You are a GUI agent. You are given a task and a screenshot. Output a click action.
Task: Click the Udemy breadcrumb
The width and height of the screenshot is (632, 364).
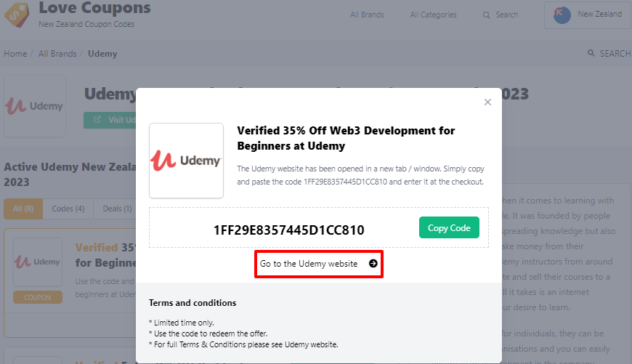coord(102,54)
